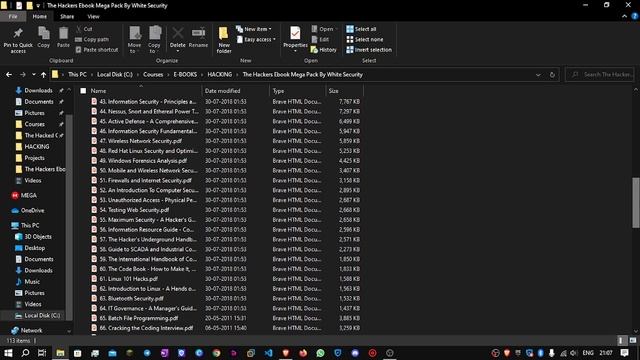Choose Paste shortcut option
The image size is (640, 360).
point(97,50)
